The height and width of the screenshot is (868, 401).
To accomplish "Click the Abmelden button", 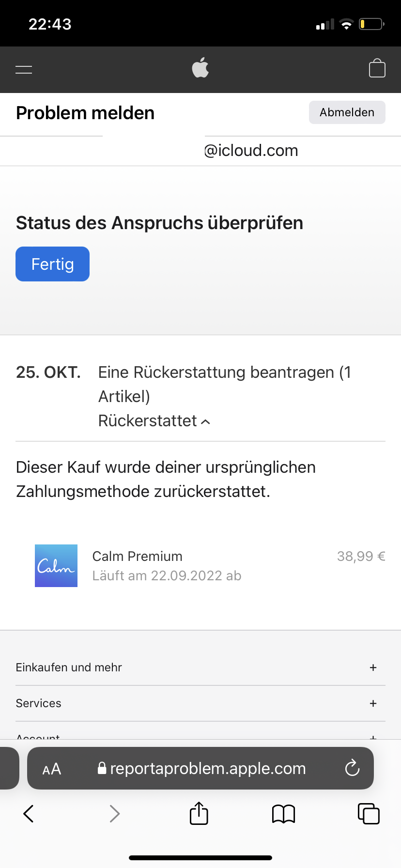I will (x=347, y=112).
